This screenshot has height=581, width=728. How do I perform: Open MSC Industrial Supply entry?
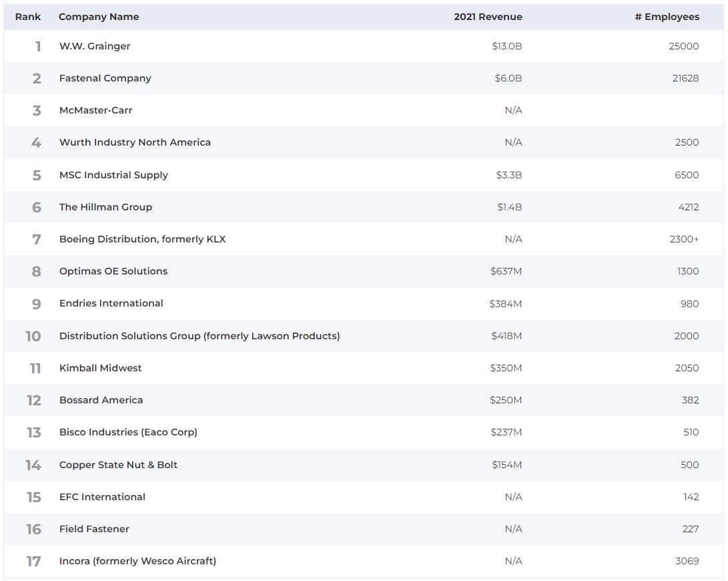tap(113, 175)
